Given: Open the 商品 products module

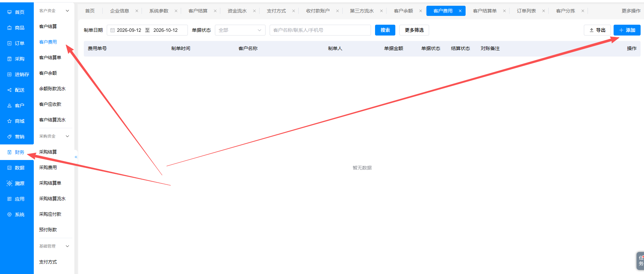Looking at the screenshot, I should [16, 28].
